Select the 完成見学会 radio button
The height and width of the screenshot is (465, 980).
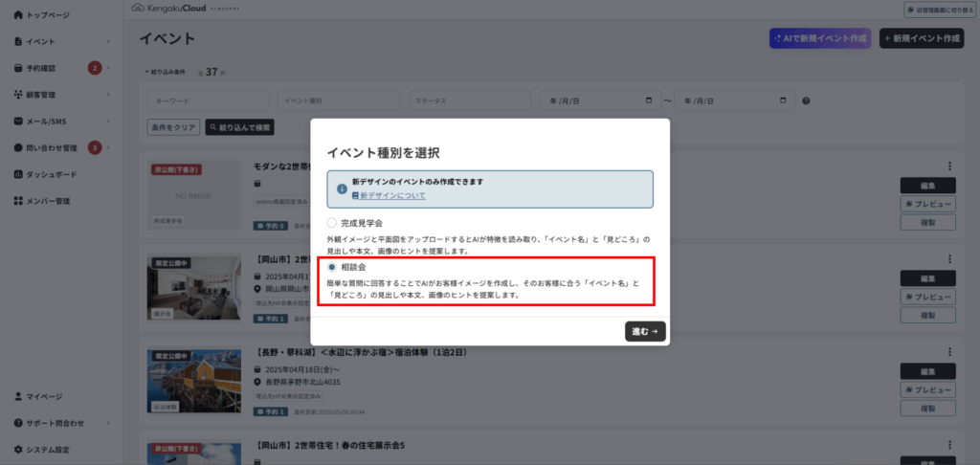point(332,223)
